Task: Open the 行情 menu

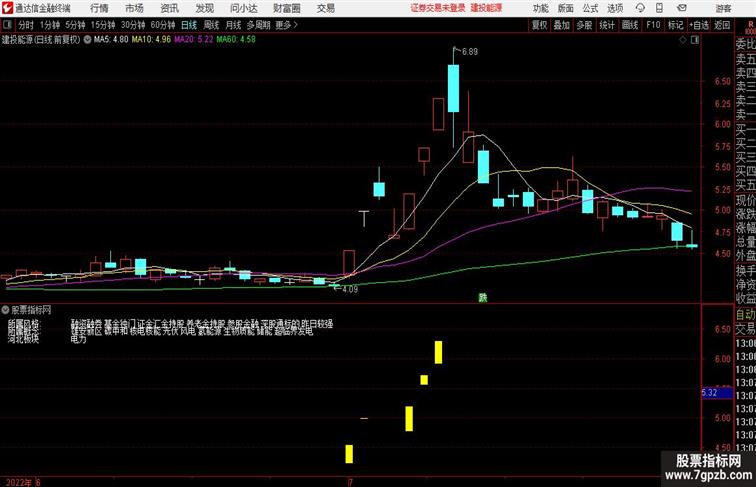Action: [99, 8]
